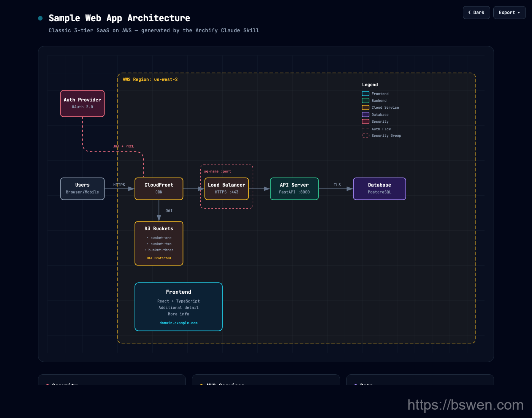Click the OAI connection label
This screenshot has height=418, width=532.
(169, 211)
